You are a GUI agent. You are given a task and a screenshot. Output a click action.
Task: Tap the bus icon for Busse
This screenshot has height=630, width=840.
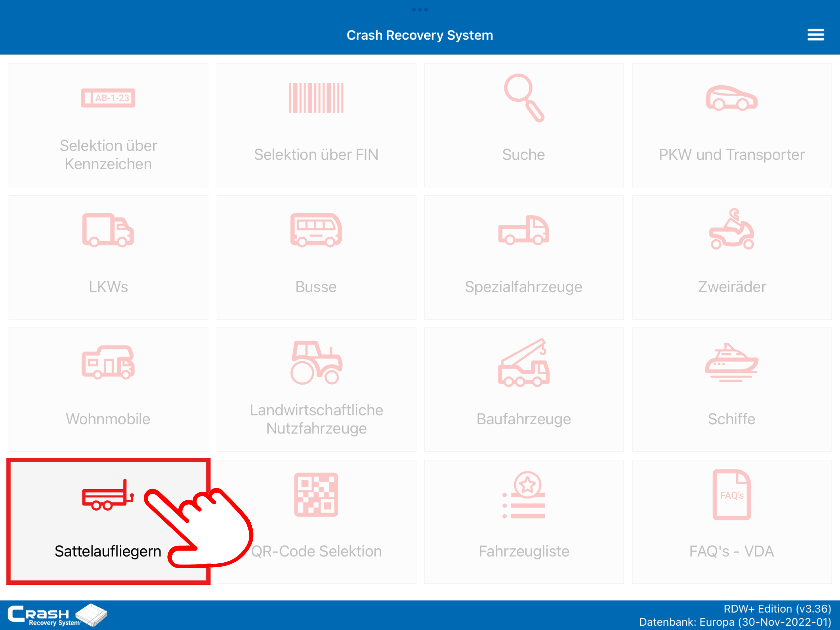click(316, 230)
